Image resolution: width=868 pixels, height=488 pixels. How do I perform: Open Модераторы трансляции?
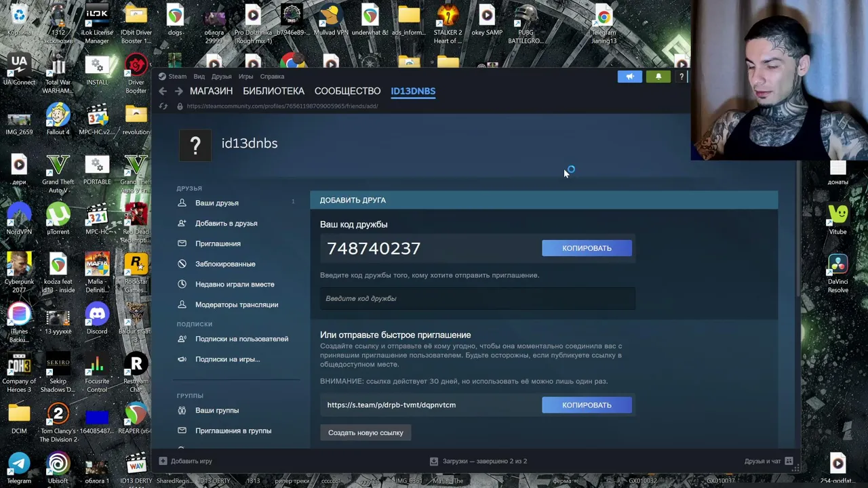point(236,304)
